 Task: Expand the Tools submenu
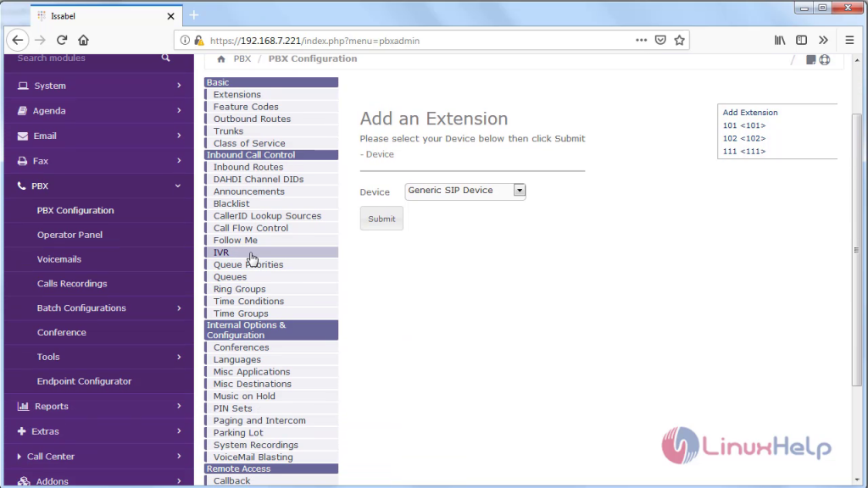(x=99, y=357)
